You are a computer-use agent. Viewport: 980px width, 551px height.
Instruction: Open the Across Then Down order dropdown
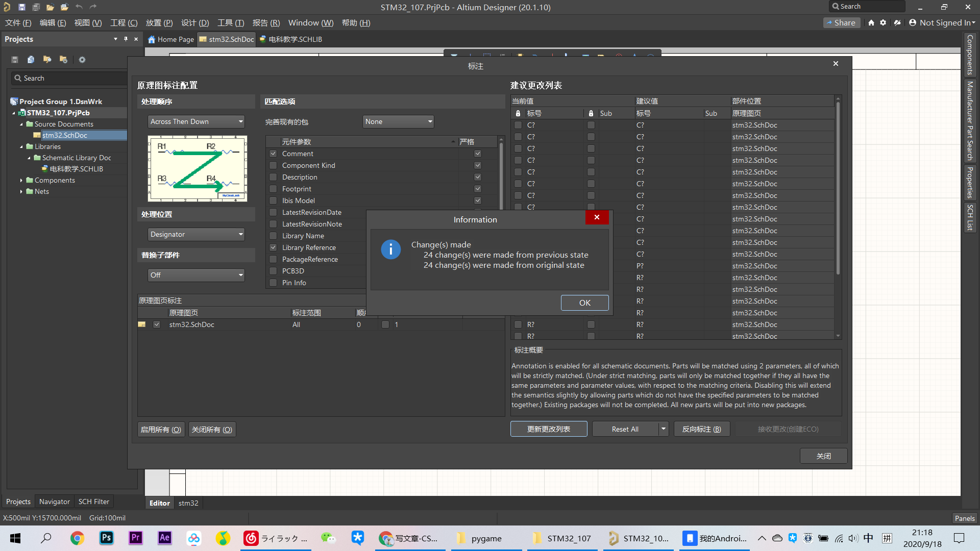click(196, 121)
